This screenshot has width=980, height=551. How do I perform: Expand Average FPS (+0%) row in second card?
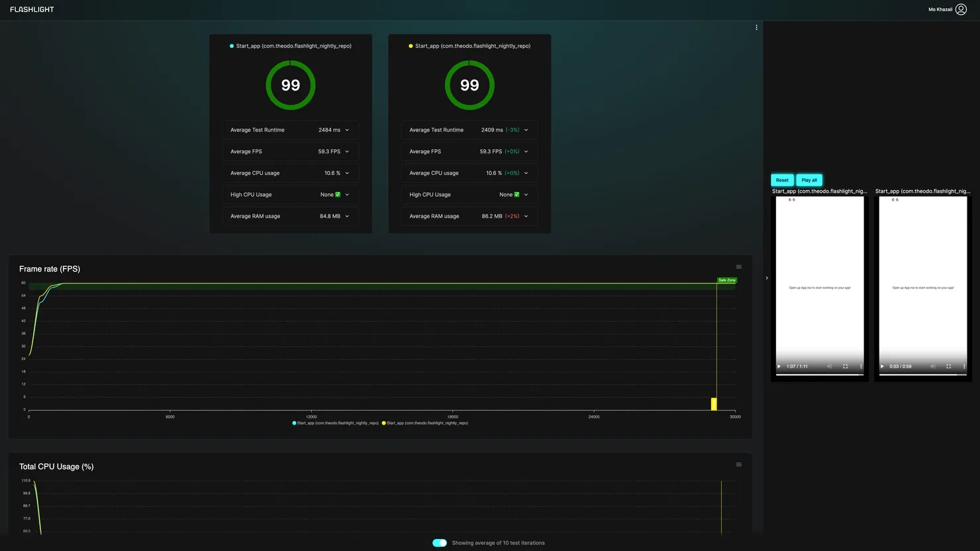pyautogui.click(x=469, y=152)
